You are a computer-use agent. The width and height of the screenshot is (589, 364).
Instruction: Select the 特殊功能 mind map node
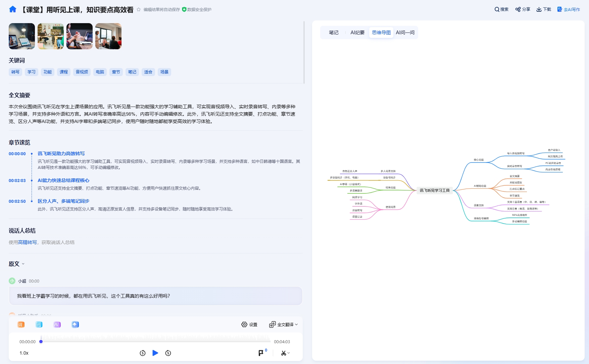click(390, 188)
